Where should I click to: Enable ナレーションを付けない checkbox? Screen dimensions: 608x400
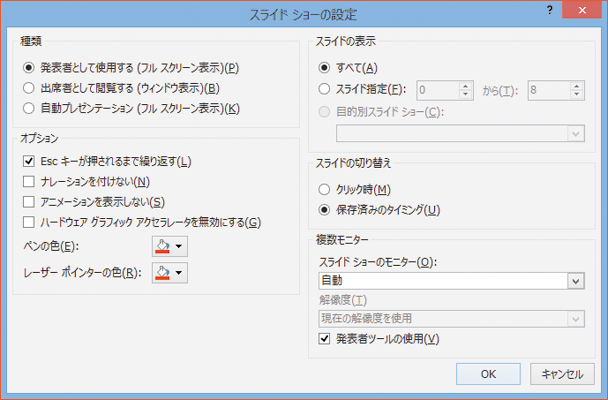(29, 181)
